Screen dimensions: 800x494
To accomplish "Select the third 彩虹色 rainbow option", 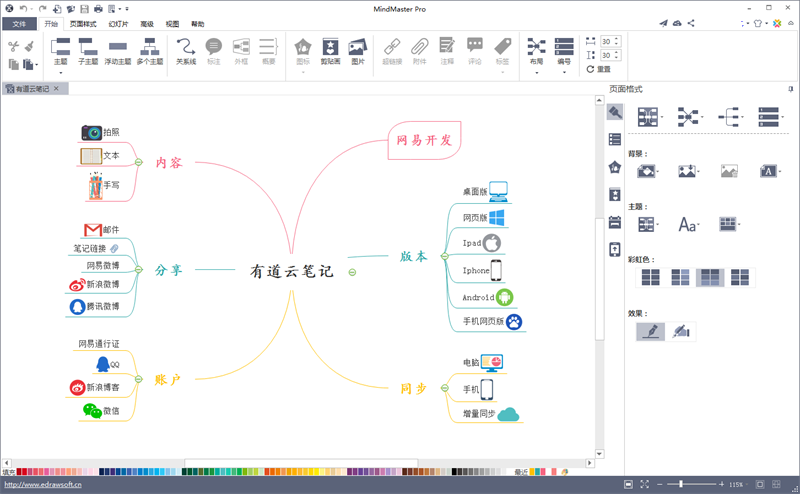I will pyautogui.click(x=710, y=277).
